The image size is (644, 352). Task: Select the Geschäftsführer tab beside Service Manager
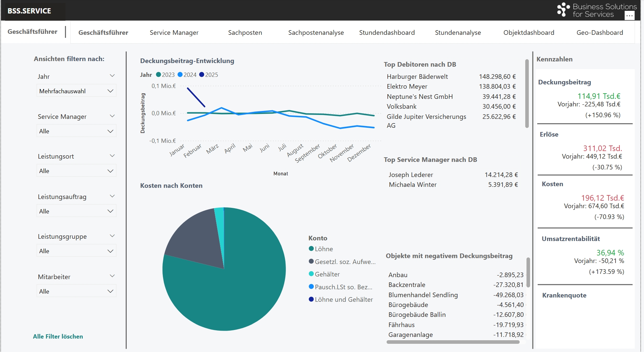[x=103, y=33]
